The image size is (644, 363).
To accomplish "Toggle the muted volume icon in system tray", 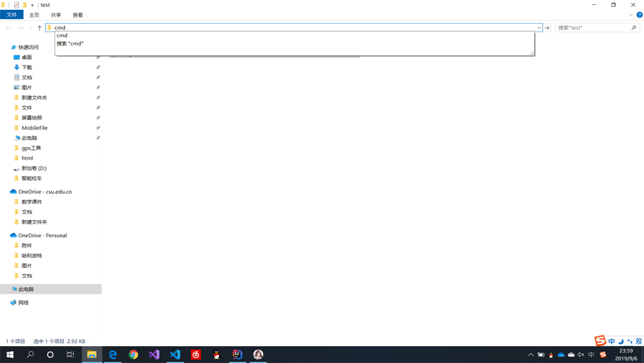I will pyautogui.click(x=581, y=355).
